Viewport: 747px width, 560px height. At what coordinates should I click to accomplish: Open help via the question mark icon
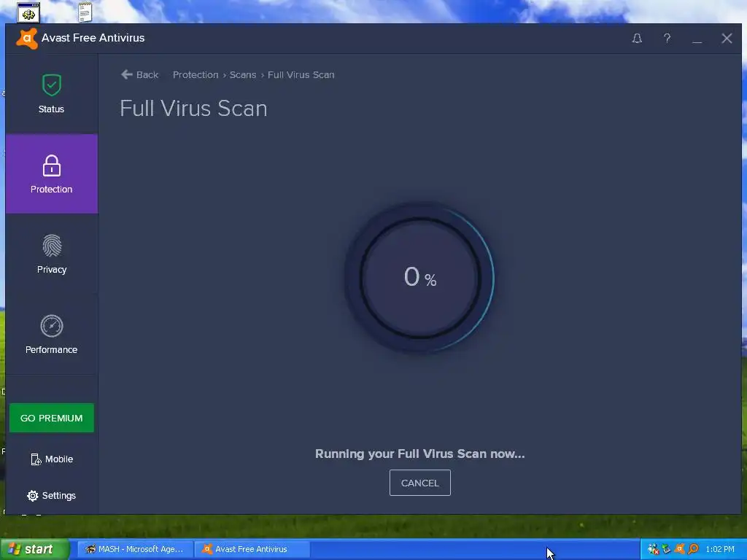(667, 38)
